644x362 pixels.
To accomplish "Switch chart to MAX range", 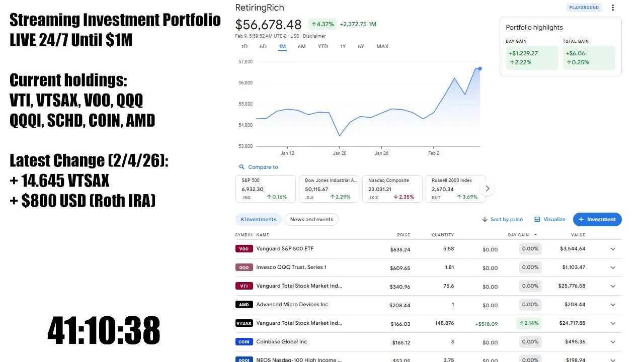I will click(x=382, y=46).
